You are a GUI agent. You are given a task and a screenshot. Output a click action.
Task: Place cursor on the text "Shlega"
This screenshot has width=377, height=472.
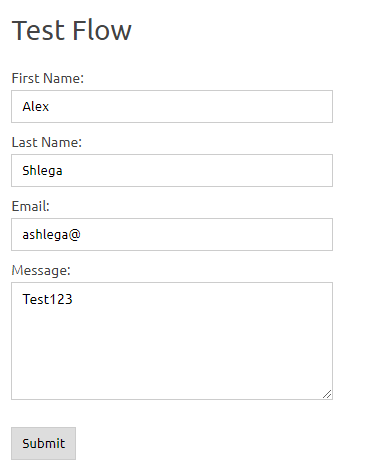pos(42,171)
